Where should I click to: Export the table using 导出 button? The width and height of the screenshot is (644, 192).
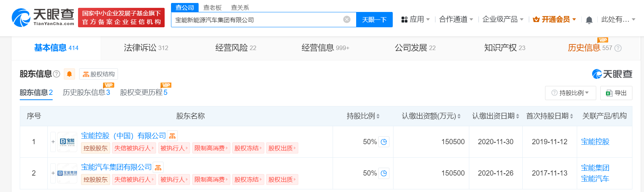[616, 93]
